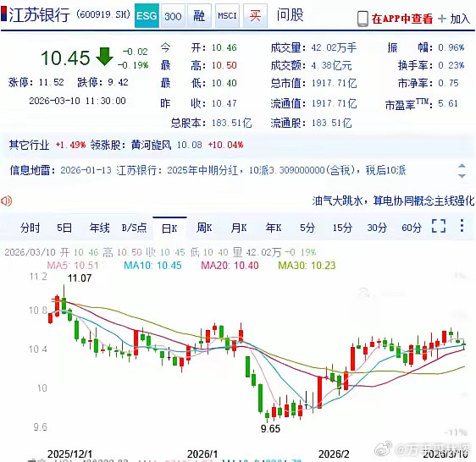Click the 成交额 4.38亿元 value

(331, 65)
